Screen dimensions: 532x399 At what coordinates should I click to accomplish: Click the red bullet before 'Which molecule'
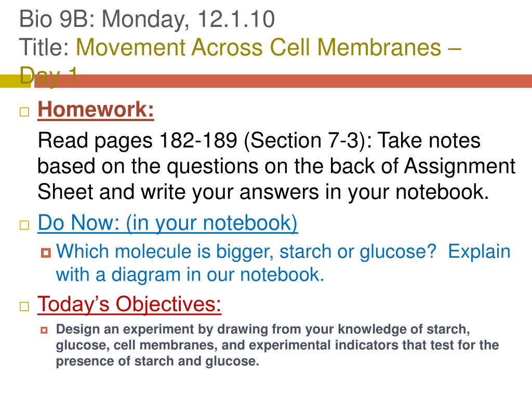click(46, 253)
